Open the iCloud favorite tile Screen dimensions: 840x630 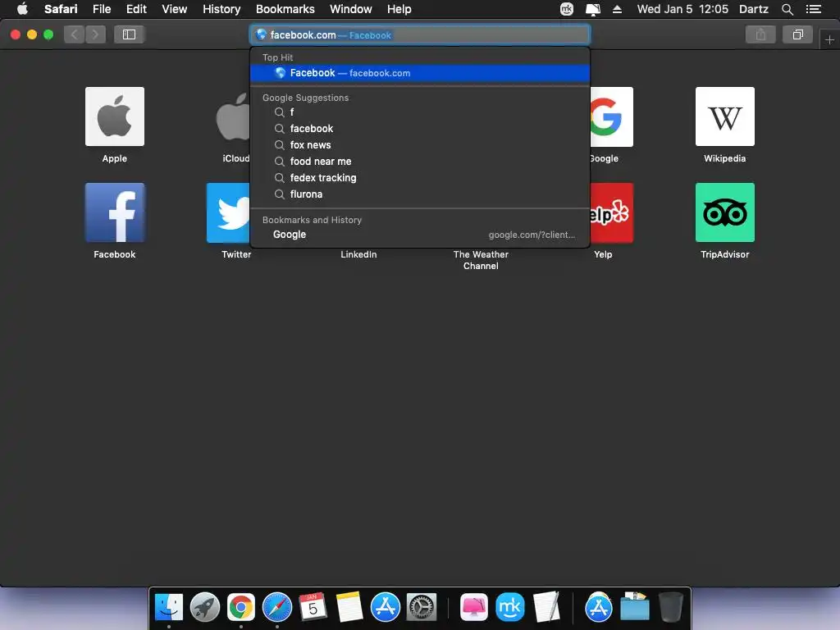click(232, 116)
